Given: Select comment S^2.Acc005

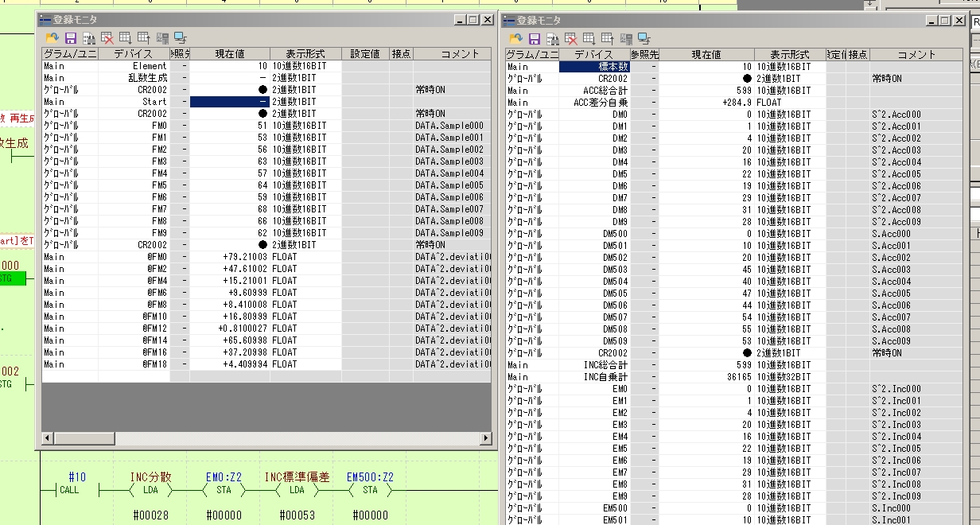Looking at the screenshot, I should tap(896, 174).
